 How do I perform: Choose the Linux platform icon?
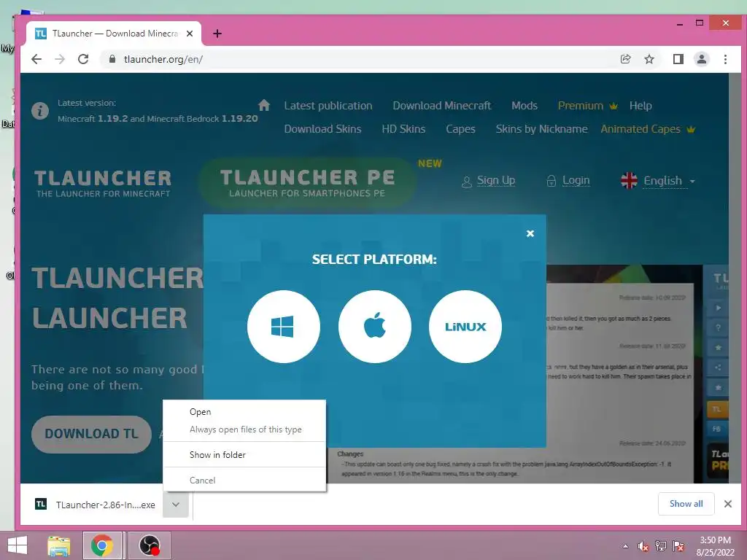point(465,327)
